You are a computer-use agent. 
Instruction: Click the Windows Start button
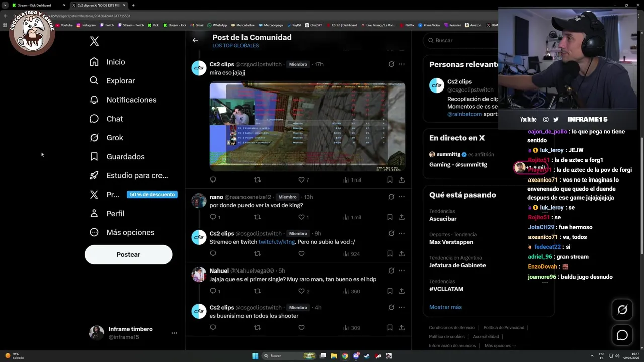[x=255, y=356]
